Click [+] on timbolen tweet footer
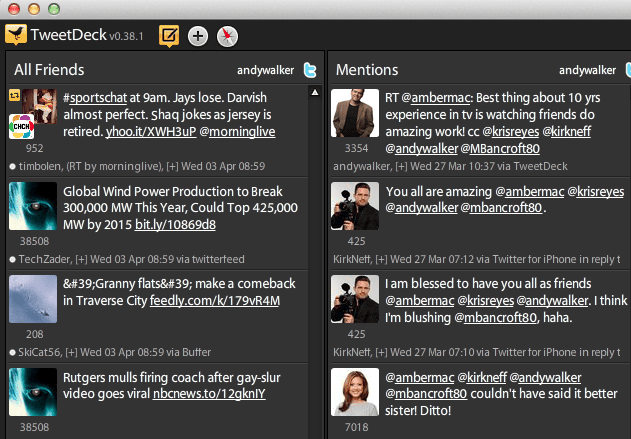The width and height of the screenshot is (631, 439). [x=172, y=166]
